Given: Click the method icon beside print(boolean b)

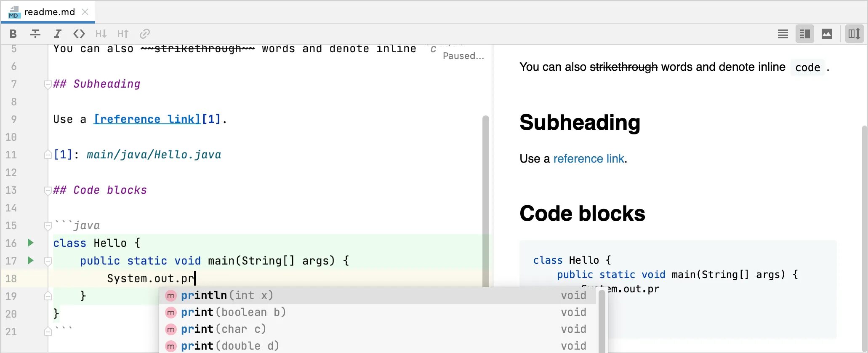Looking at the screenshot, I should click(x=170, y=313).
